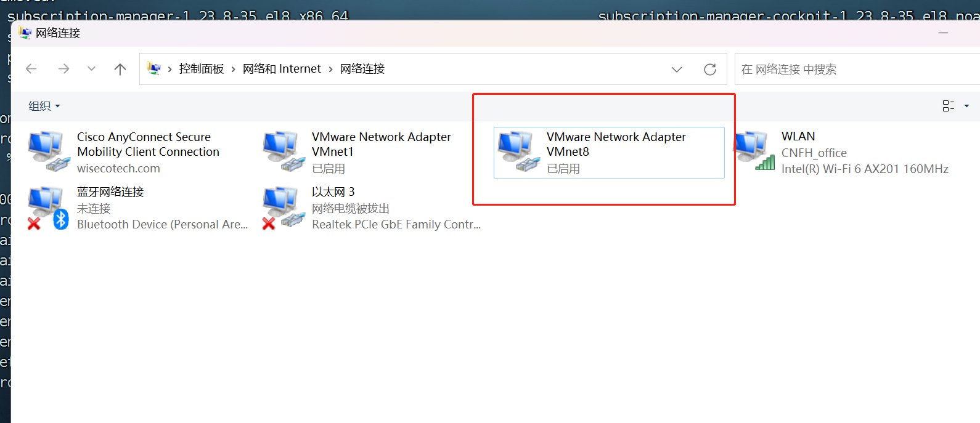Open the 组织 dropdown menu
This screenshot has width=980, height=423.
click(x=44, y=106)
